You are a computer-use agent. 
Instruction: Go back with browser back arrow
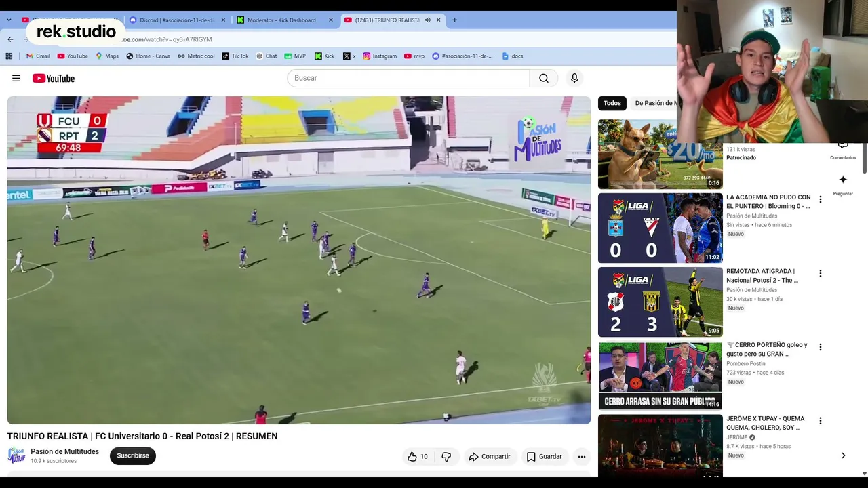pyautogui.click(x=10, y=39)
